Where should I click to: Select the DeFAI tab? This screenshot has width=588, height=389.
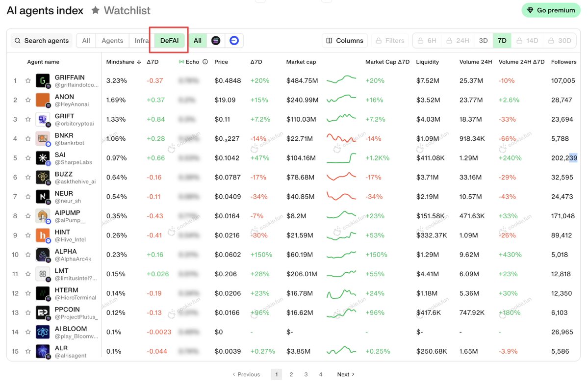pos(170,41)
